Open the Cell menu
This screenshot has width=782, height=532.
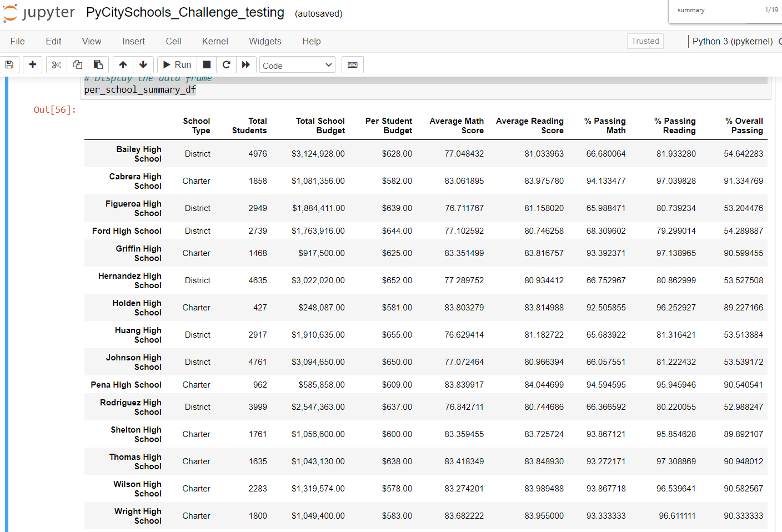pyautogui.click(x=174, y=42)
